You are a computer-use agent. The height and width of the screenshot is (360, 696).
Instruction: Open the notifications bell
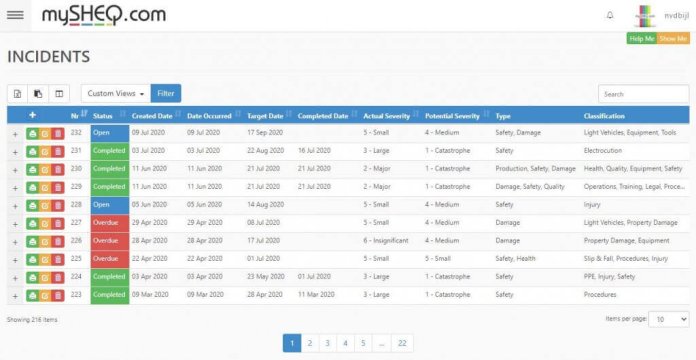click(610, 16)
